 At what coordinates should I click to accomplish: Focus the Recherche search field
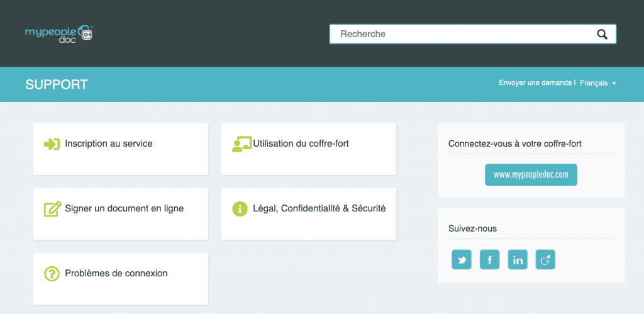(462, 34)
